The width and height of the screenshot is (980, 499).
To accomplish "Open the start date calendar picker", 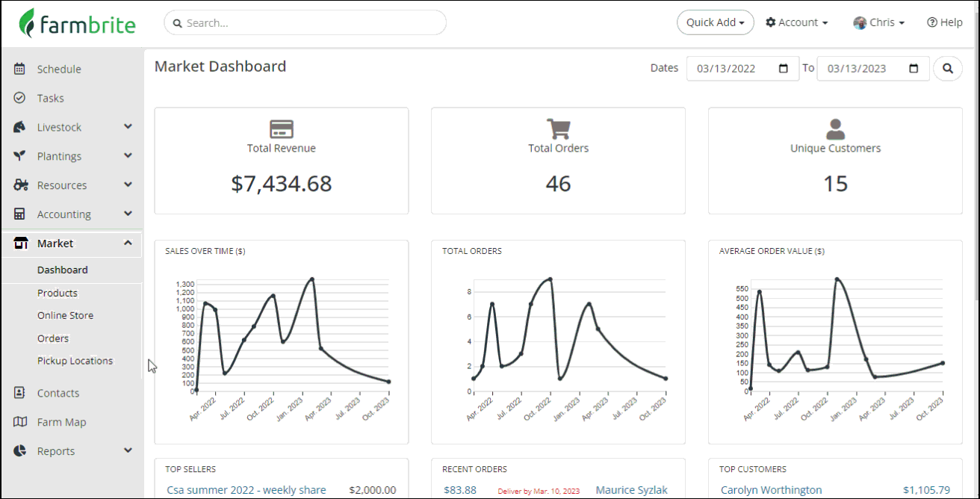I will point(784,68).
